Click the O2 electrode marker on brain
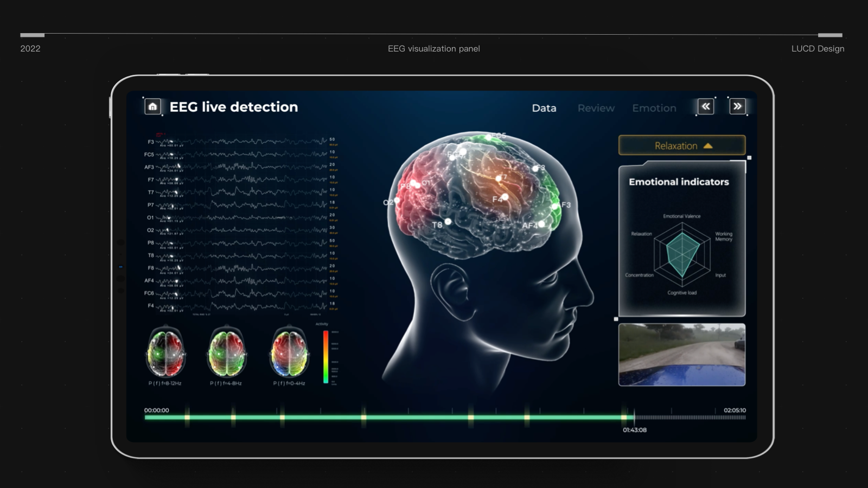Screen dimensions: 868x488 pos(397,201)
